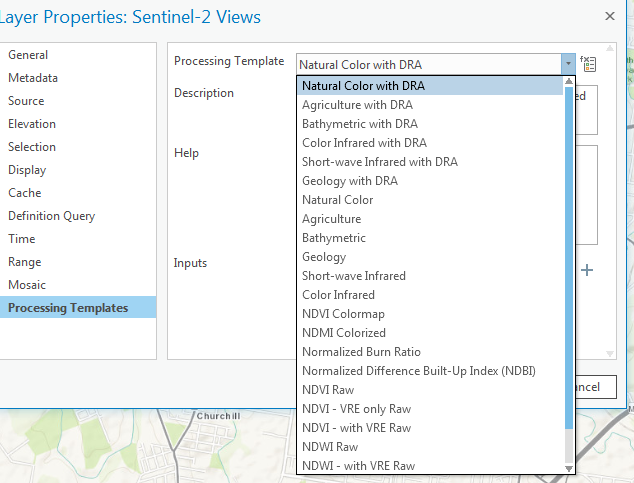Open the General properties page
The image size is (634, 483).
coord(78,55)
